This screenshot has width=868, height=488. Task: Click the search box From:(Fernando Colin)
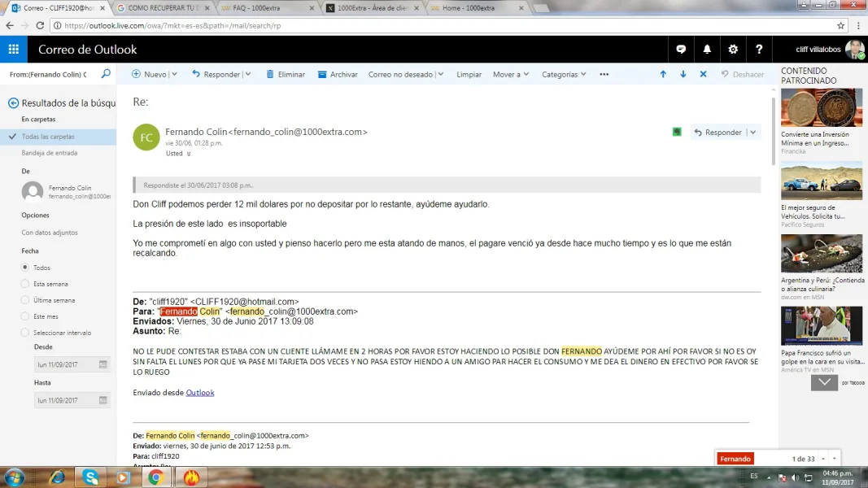(50, 74)
